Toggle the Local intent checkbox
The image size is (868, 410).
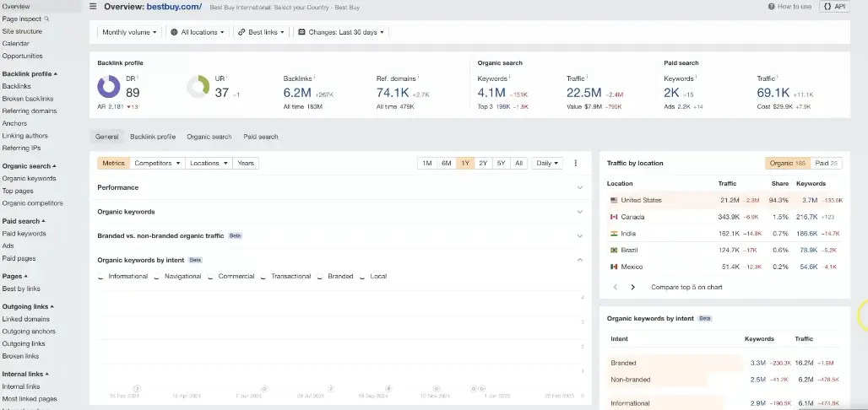362,277
